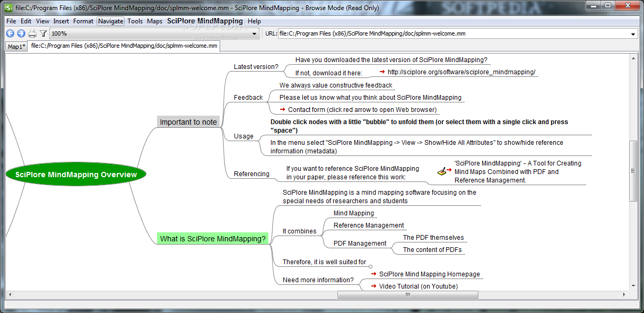Screen dimensions: 644x313
Task: Open the View menu
Action: click(43, 21)
